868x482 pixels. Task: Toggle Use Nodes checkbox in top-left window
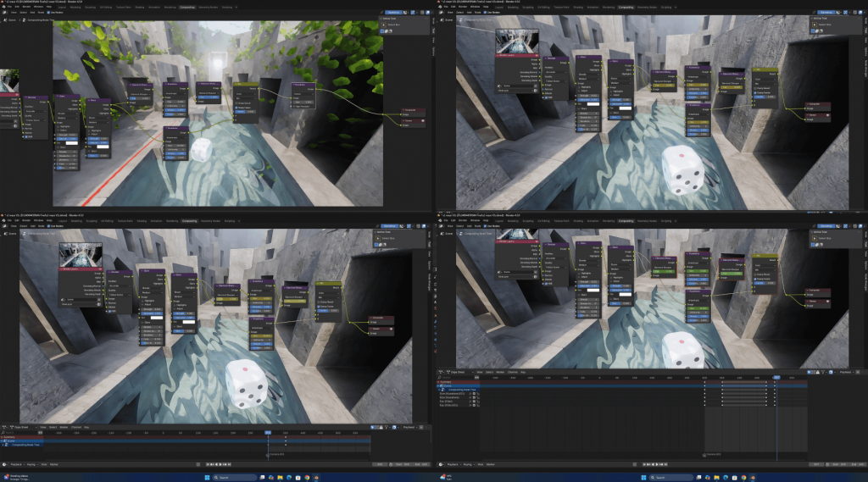click(x=48, y=13)
